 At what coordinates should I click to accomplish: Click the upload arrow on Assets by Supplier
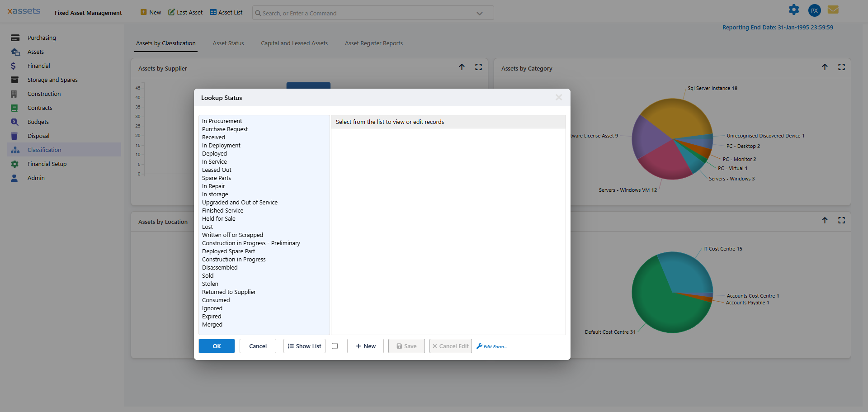tap(462, 67)
